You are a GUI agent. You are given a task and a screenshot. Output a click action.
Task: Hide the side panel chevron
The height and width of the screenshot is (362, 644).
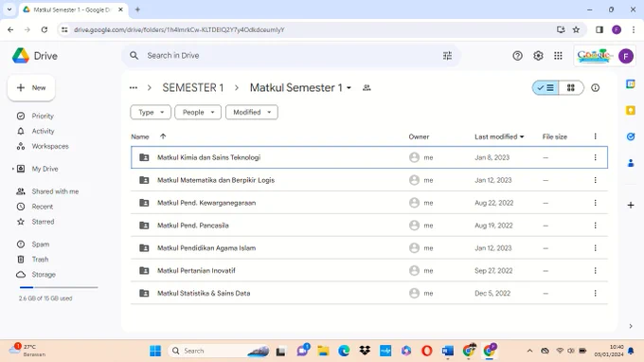click(631, 326)
